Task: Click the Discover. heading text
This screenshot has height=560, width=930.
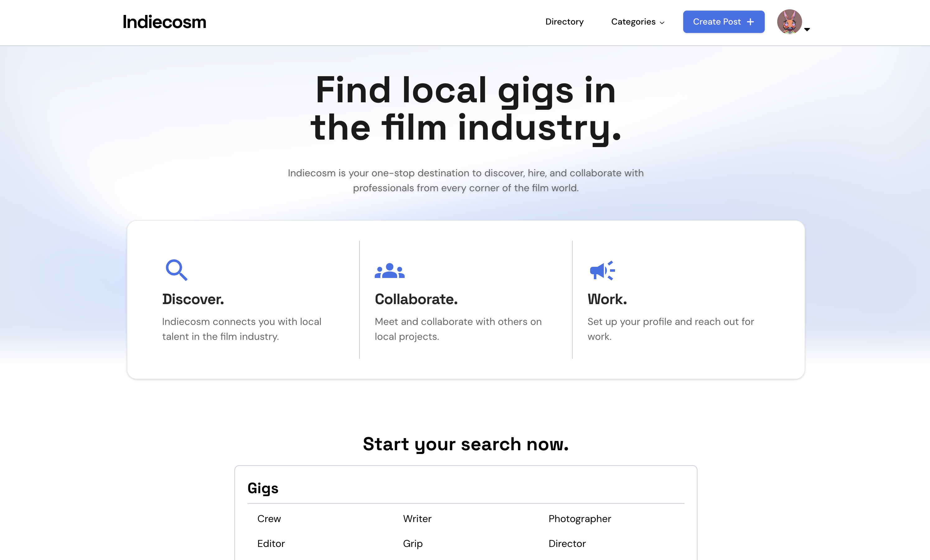Action: coord(193,299)
